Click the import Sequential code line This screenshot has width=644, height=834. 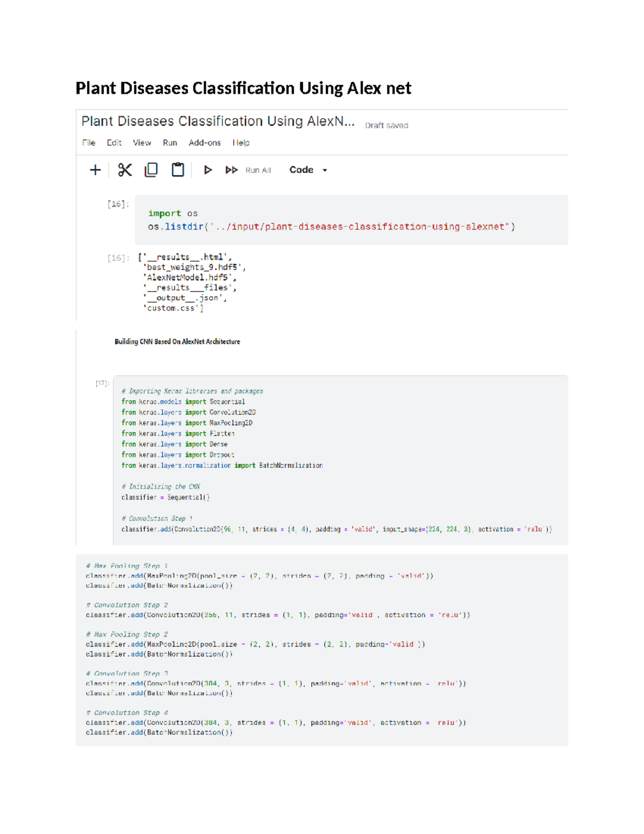[183, 402]
